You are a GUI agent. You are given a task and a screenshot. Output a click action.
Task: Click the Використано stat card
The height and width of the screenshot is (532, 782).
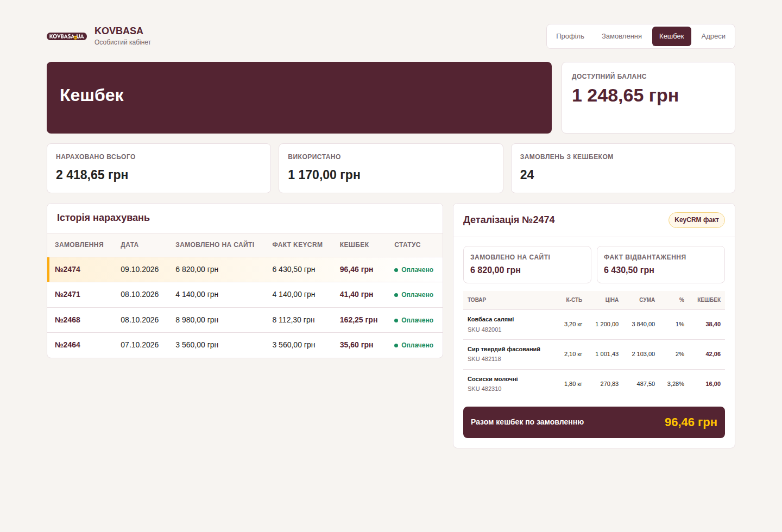(391, 168)
